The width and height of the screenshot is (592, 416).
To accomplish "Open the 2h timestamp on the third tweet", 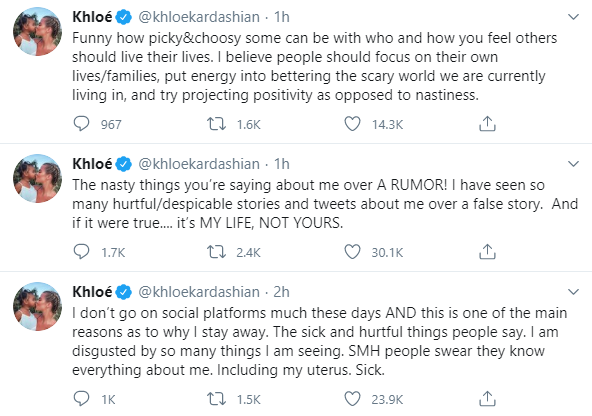I will click(x=281, y=292).
